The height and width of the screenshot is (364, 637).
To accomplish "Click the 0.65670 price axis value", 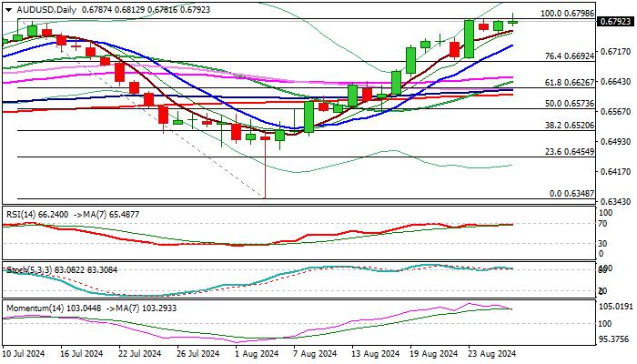I will [x=615, y=111].
